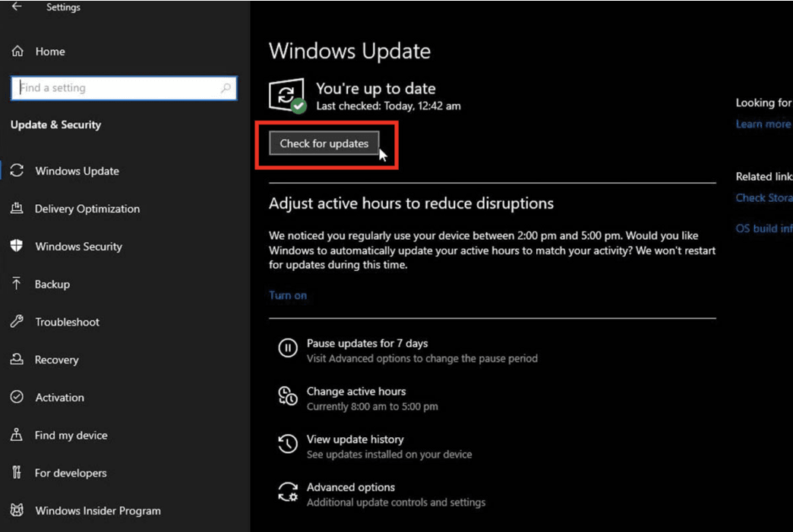The height and width of the screenshot is (532, 793).
Task: Select Change active hours option
Action: (x=356, y=392)
